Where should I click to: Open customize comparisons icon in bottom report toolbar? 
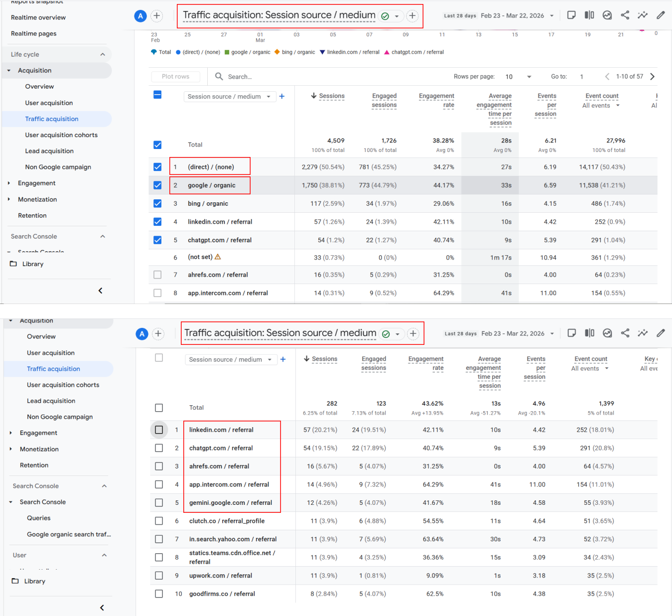click(572, 333)
